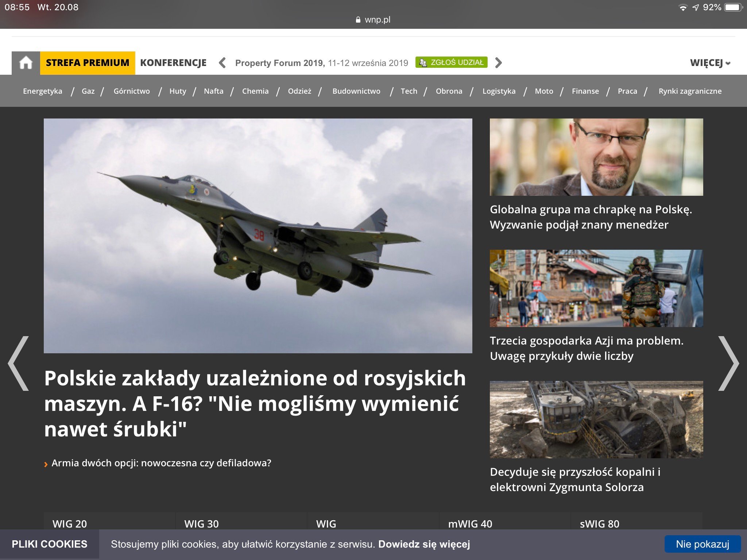Select Finanse category
Screen dimensions: 747x560
[x=585, y=91]
